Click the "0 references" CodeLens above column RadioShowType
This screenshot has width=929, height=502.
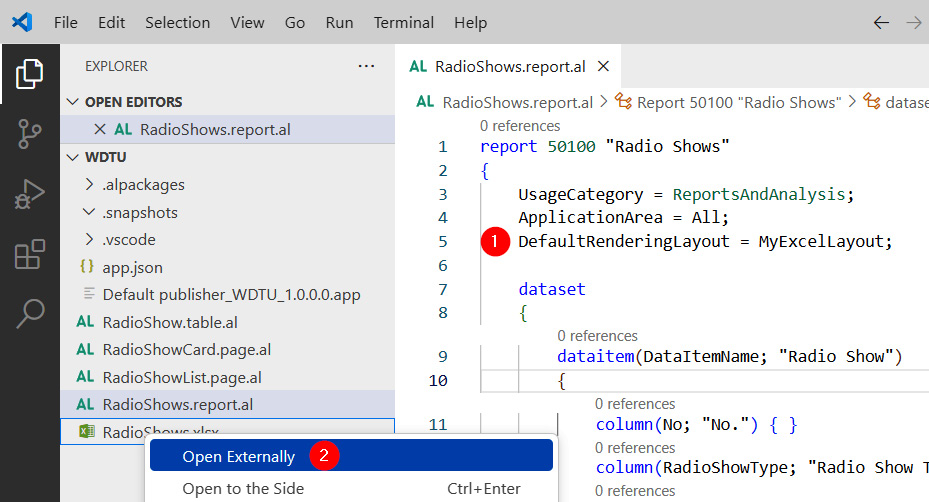pos(635,447)
